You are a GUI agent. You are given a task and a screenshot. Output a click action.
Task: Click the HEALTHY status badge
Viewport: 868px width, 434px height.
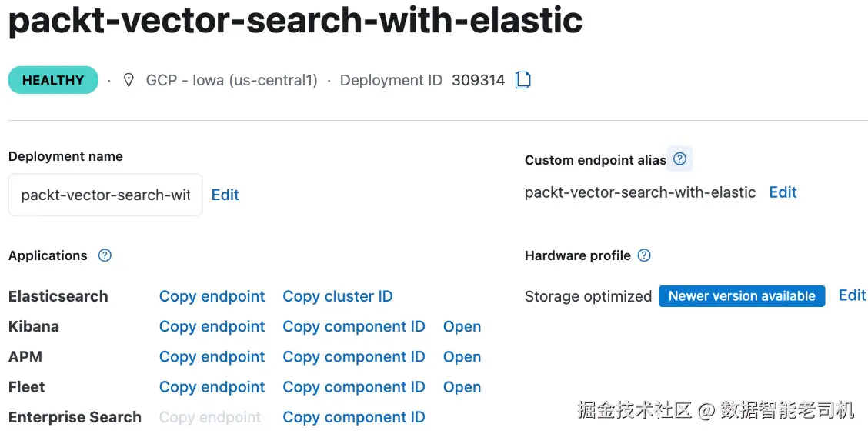click(x=53, y=80)
